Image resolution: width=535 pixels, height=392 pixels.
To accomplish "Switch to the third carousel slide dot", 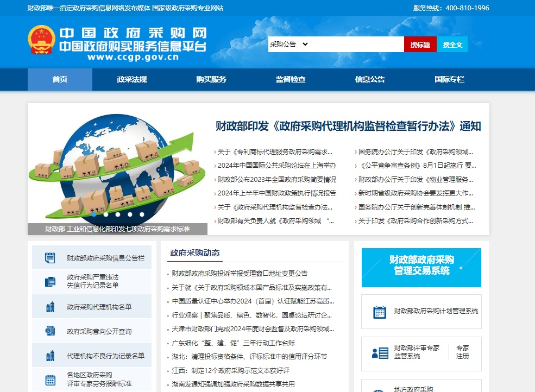I will [118, 214].
